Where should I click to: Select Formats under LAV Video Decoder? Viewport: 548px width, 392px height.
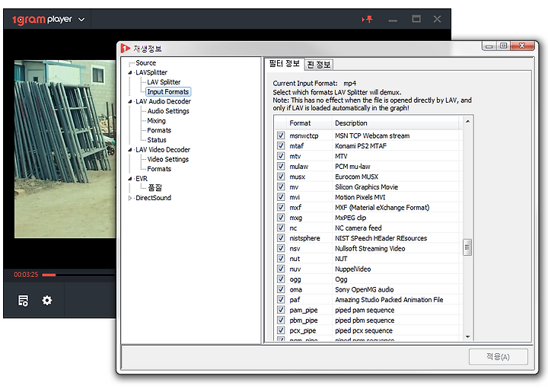point(159,169)
